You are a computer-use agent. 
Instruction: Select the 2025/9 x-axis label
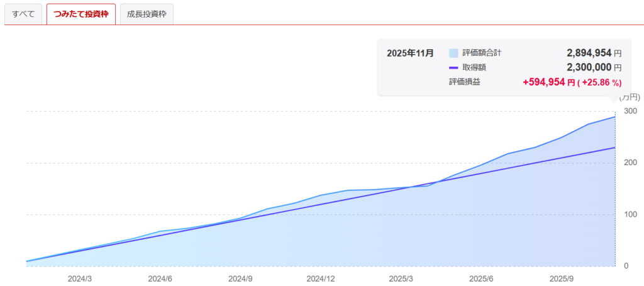561,278
